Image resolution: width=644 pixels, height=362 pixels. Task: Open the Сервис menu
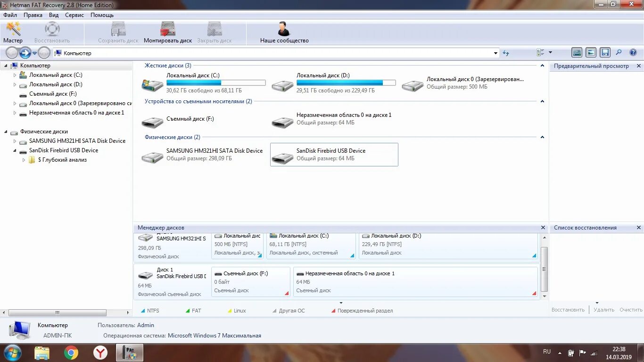coord(74,15)
